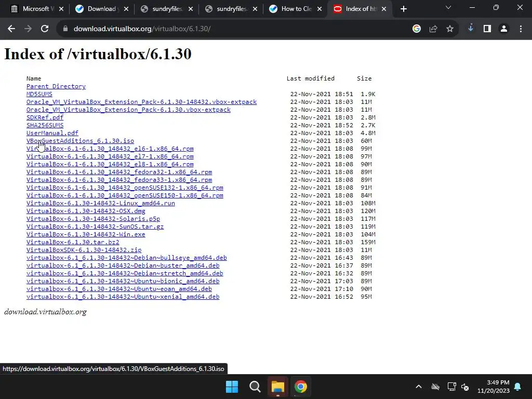This screenshot has height=399, width=532.
Task: Share this page using share icon
Action: [433, 29]
